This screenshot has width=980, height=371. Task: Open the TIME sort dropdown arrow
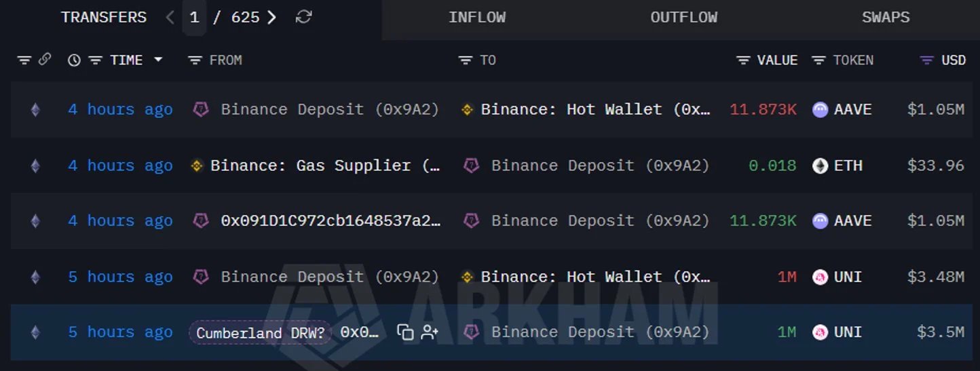158,60
